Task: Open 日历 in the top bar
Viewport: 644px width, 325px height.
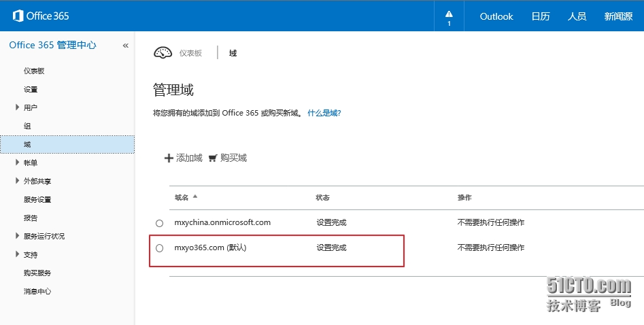Action: (x=541, y=16)
